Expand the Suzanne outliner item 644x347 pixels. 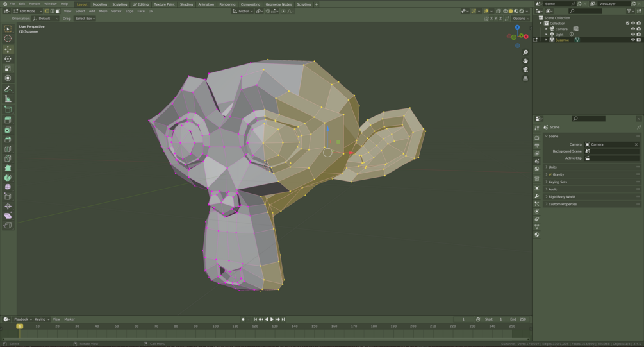click(546, 40)
